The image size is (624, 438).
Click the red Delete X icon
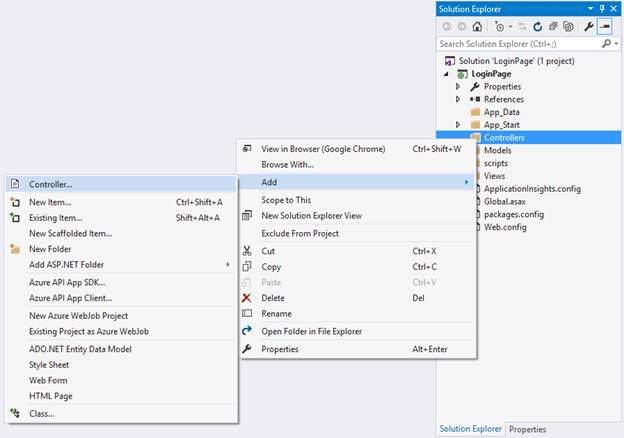[248, 297]
